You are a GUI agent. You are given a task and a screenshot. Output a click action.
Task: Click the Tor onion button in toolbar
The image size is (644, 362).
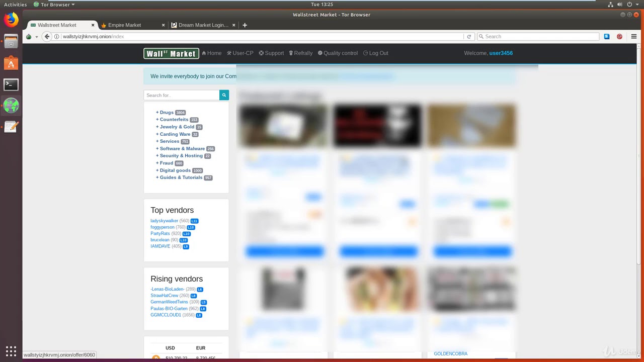pyautogui.click(x=29, y=37)
